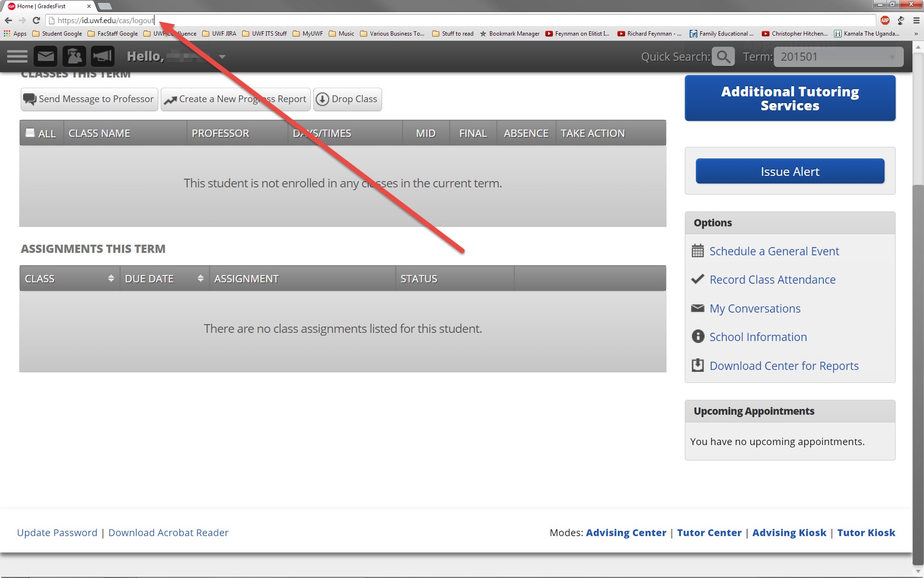Sort assignments by DUE DATE column arrows
The image size is (924, 578).
click(x=200, y=278)
